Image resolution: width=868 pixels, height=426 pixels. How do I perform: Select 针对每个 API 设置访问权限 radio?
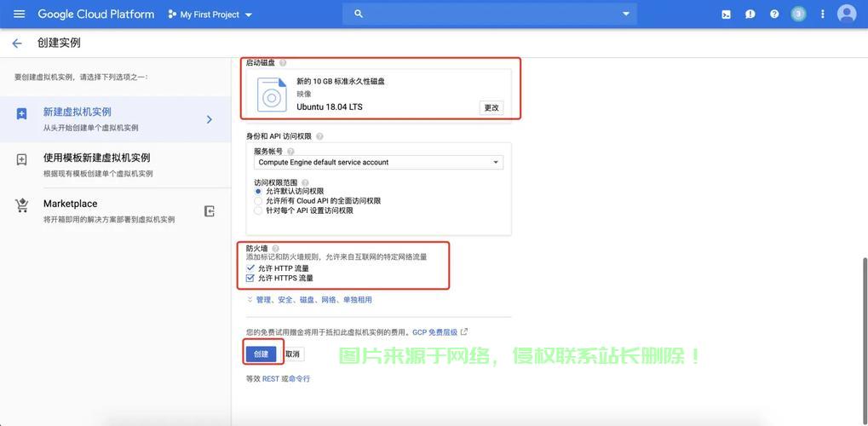[258, 210]
